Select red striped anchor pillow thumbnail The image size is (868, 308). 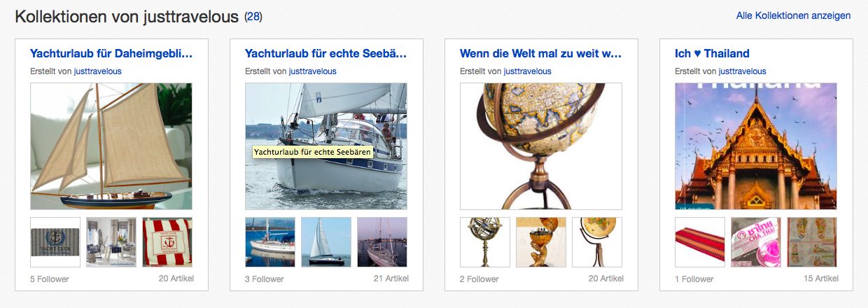[x=167, y=242]
